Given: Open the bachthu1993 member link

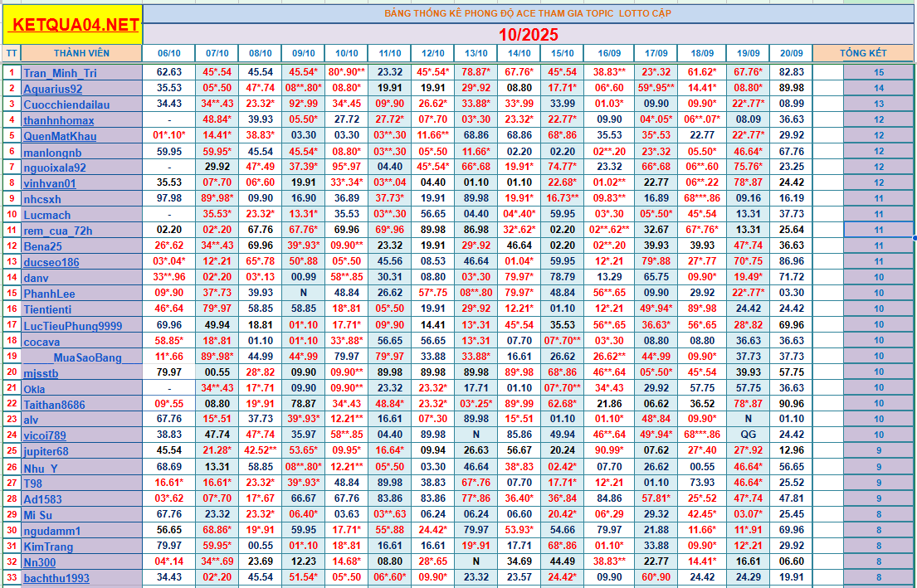Looking at the screenshot, I should click(56, 578).
